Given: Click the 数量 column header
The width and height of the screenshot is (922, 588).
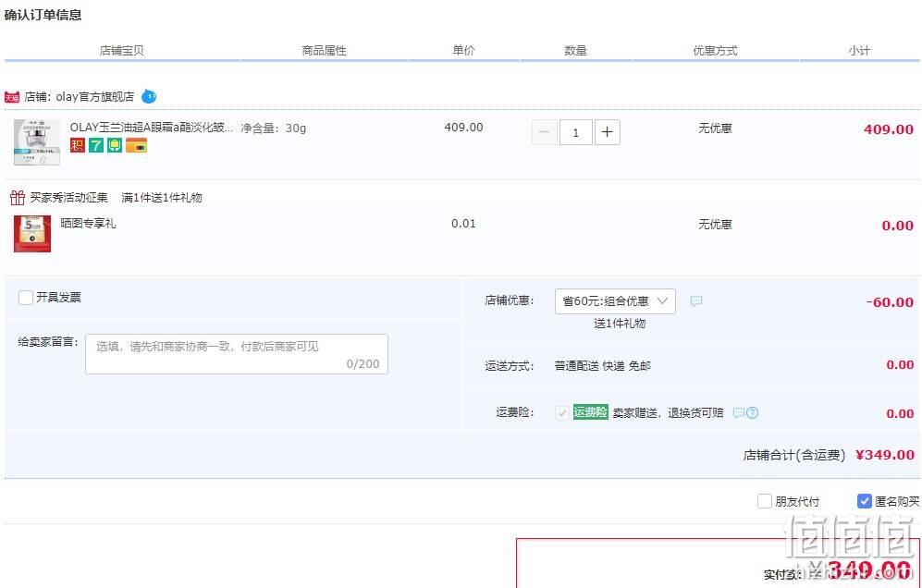Looking at the screenshot, I should (575, 51).
